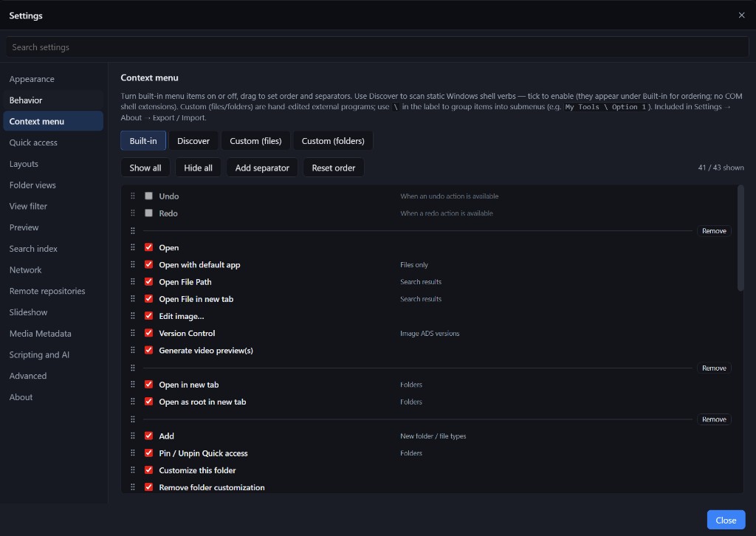Open the About section
Viewport: 756px width, 536px height.
point(53,397)
